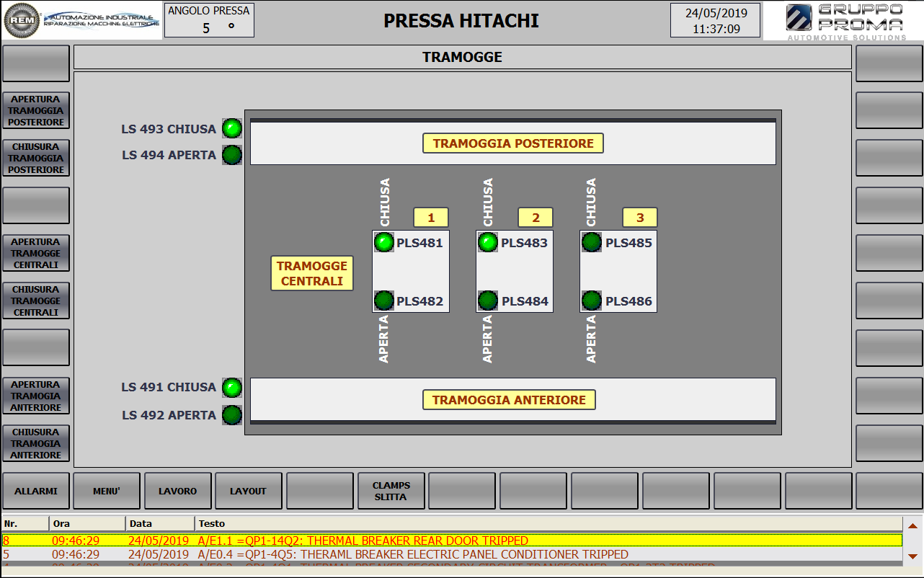Select alarm row 8 rear door tripped
Viewport: 924px width, 578px height.
click(x=451, y=541)
